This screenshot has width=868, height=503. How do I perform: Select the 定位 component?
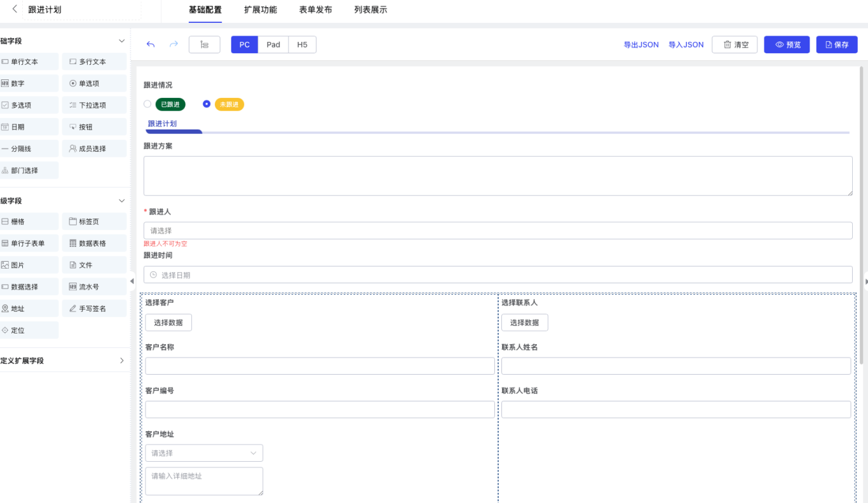(x=29, y=330)
